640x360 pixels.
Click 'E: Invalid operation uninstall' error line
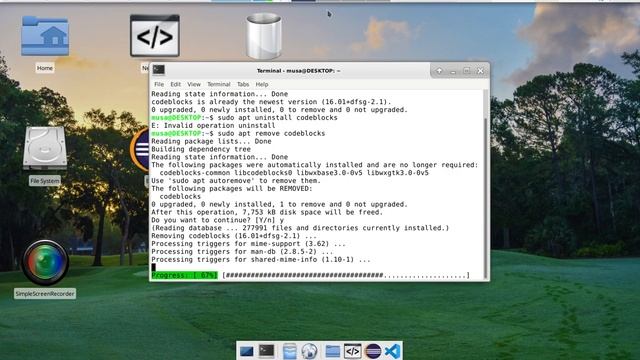tap(213, 125)
